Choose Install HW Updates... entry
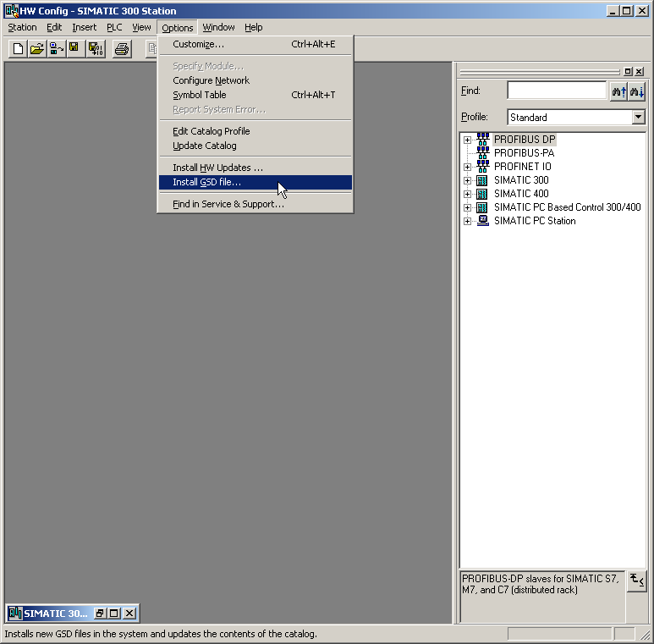Viewport: 654px width, 644px height. point(256,168)
